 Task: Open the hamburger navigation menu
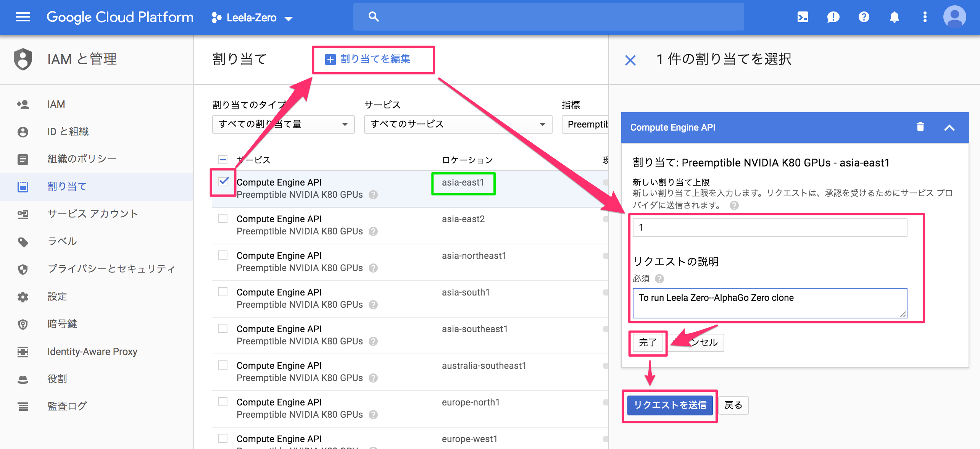(23, 17)
